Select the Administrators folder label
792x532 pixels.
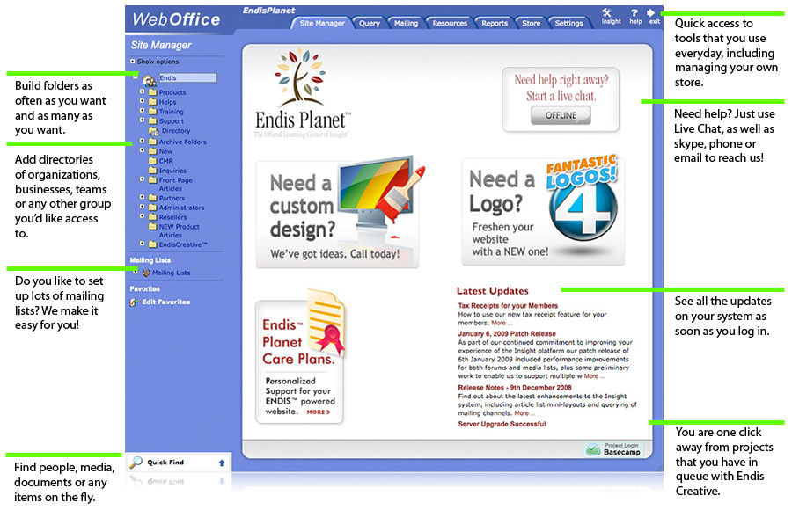coord(181,208)
